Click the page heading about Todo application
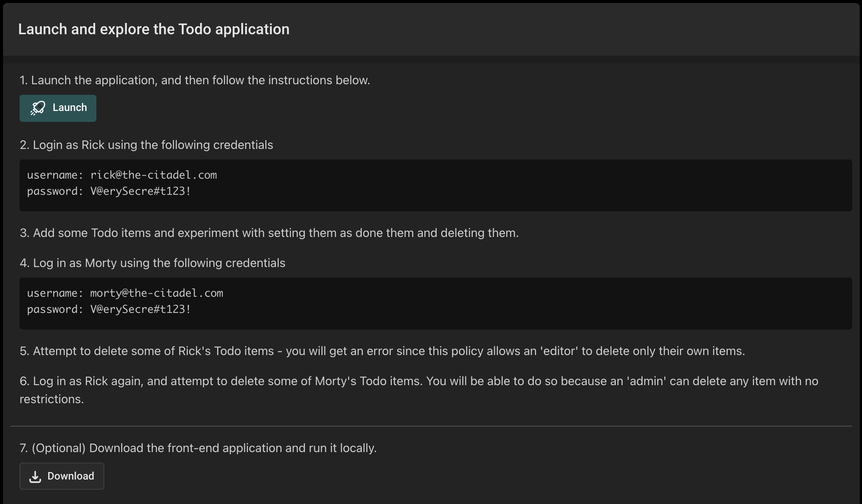The width and height of the screenshot is (862, 504). (x=154, y=29)
